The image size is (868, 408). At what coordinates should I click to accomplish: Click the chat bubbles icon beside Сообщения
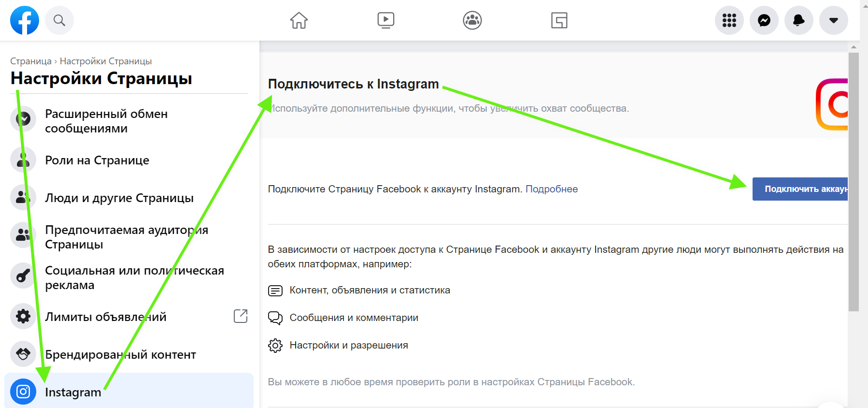pos(275,318)
